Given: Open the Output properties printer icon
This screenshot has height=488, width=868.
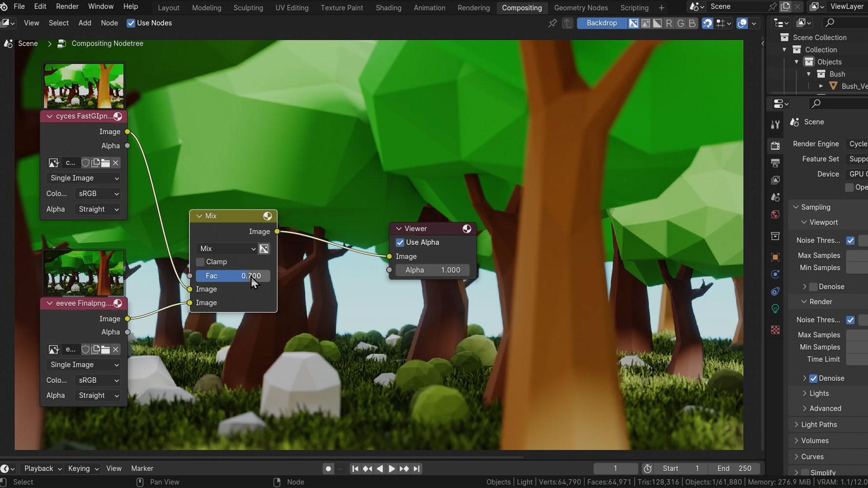Looking at the screenshot, I should [775, 163].
